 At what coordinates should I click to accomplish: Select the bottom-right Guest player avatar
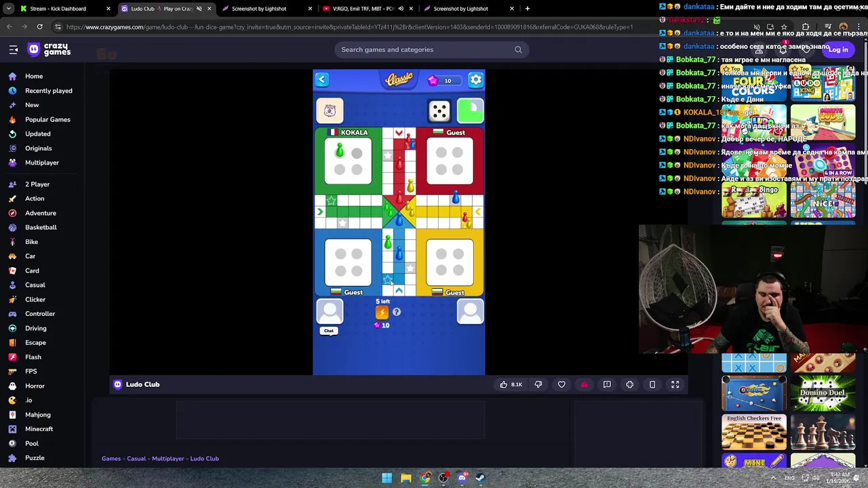click(470, 311)
